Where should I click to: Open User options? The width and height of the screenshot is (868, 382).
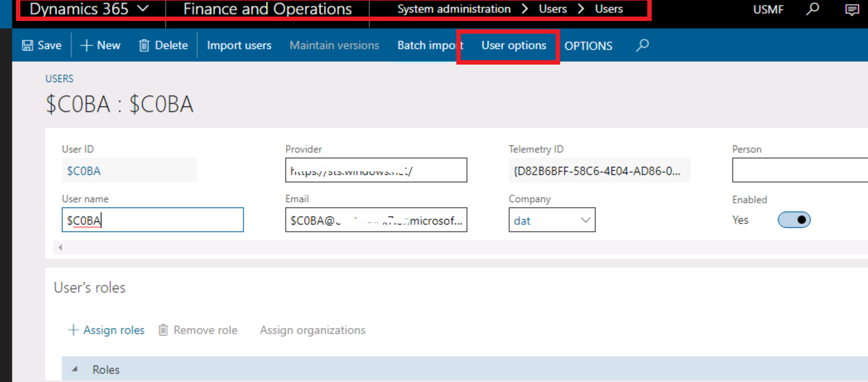click(x=514, y=45)
